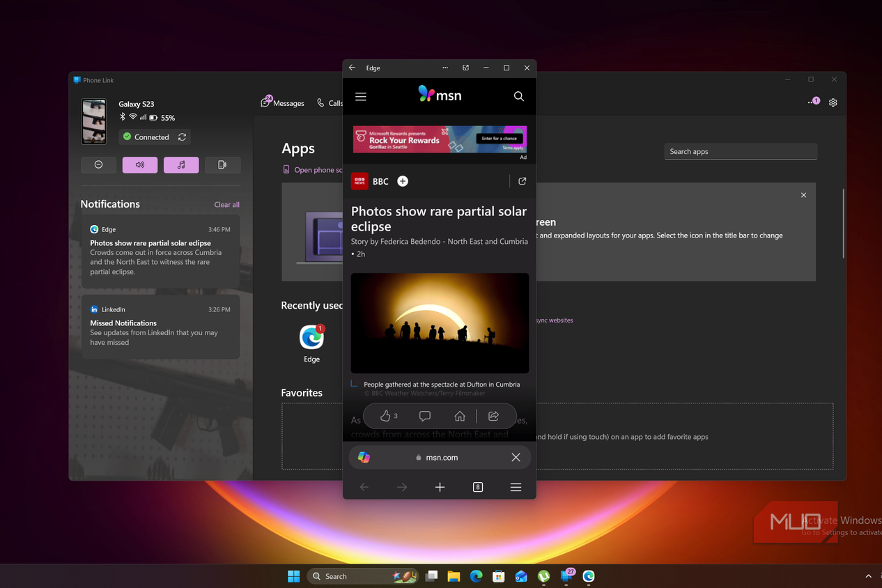Open Outlook from taskbar
Screen dimensions: 882x588
521,576
